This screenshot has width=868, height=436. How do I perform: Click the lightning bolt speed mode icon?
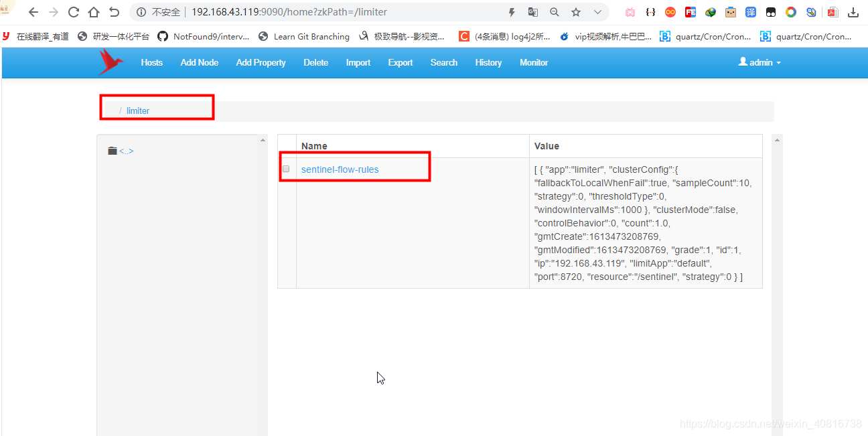(512, 12)
